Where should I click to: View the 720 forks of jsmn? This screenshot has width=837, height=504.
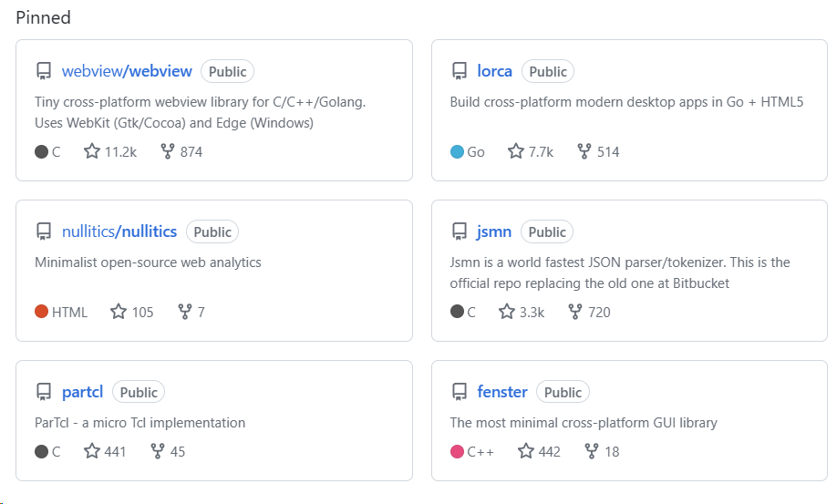point(590,312)
